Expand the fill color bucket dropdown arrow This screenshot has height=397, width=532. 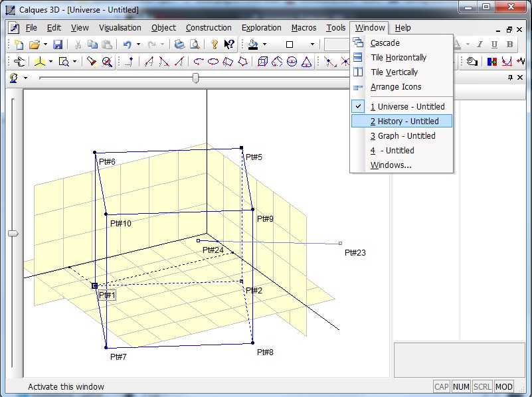click(x=264, y=44)
